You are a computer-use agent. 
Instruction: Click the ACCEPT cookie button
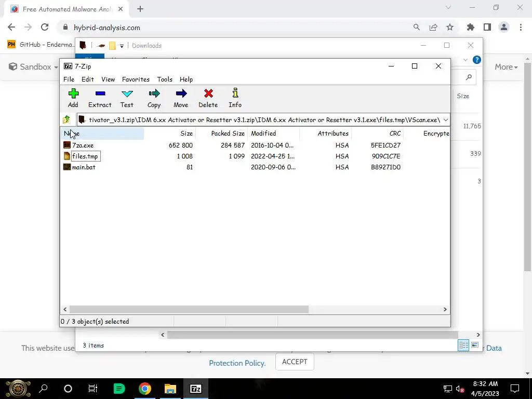(x=295, y=362)
